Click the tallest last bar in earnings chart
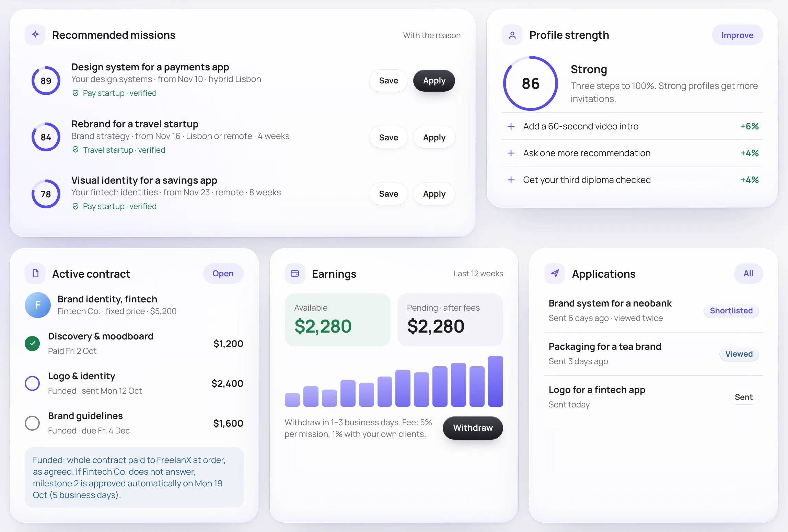788x532 pixels. point(496,381)
